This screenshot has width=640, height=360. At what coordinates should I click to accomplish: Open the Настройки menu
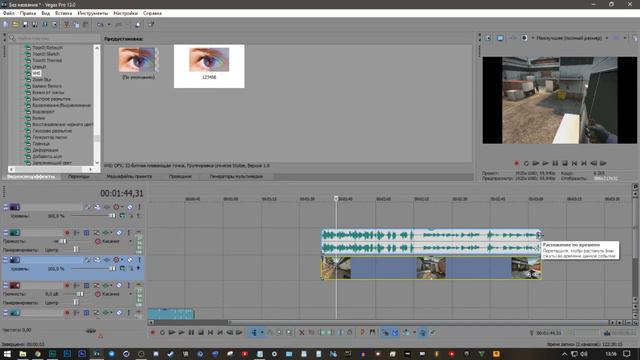pos(125,13)
